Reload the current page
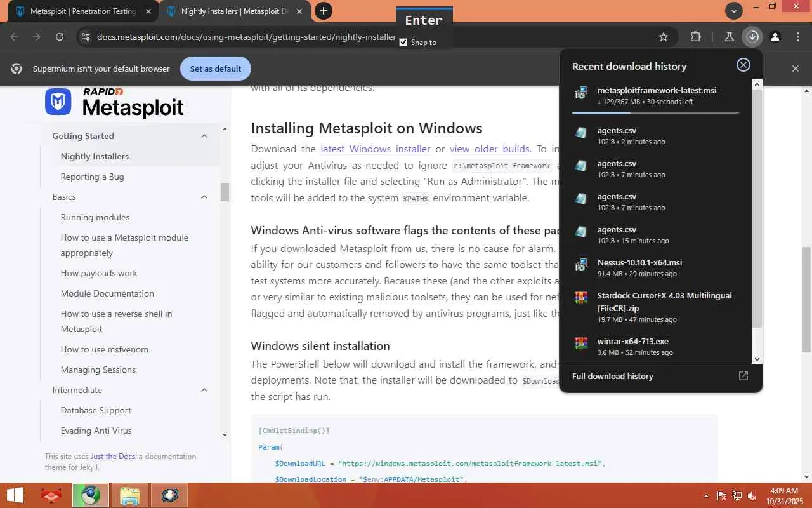 point(60,37)
